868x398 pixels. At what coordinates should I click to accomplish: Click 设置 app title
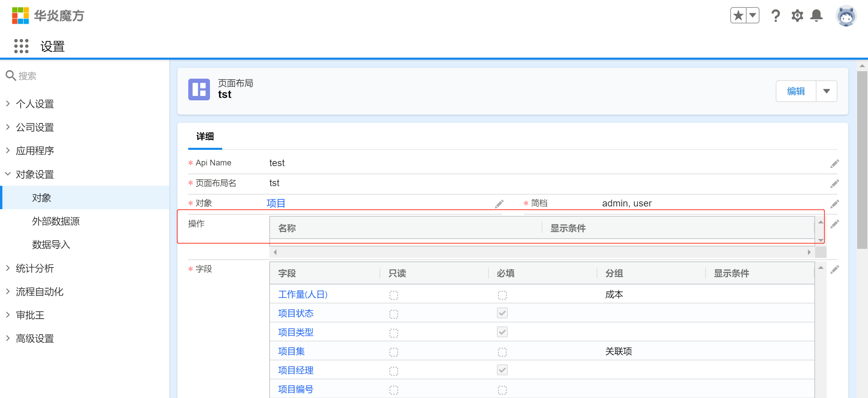pyautogui.click(x=53, y=46)
